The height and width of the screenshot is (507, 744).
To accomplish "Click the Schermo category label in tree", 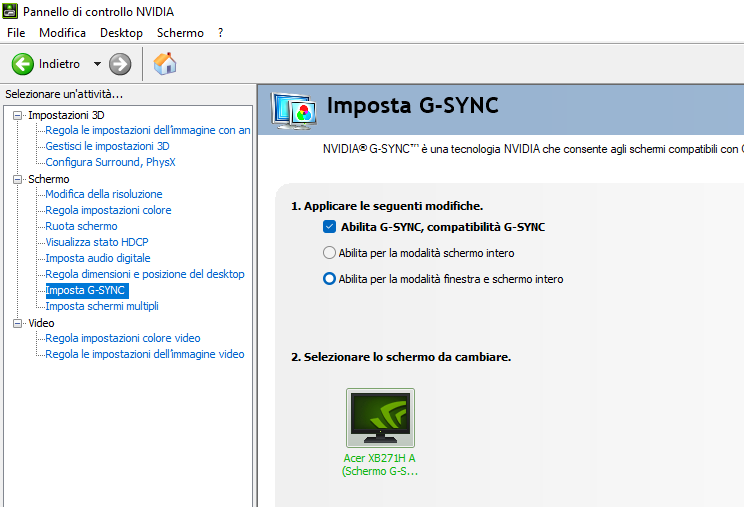I will click(x=48, y=179).
